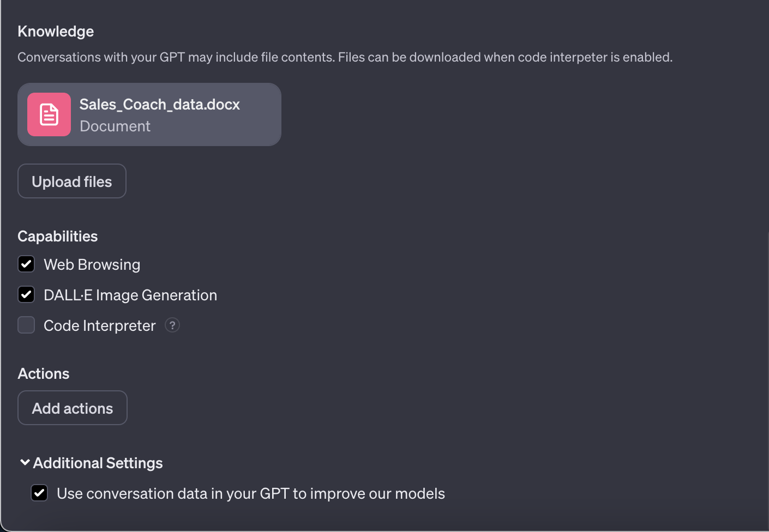The image size is (769, 532).
Task: Enable the Code Interpreter checkbox
Action: (26, 325)
